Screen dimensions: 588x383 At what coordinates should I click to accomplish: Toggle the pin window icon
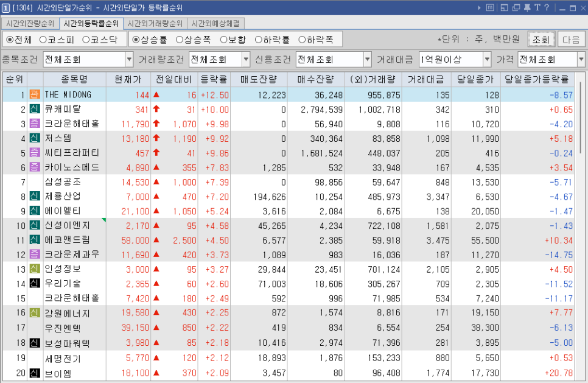tap(527, 7)
